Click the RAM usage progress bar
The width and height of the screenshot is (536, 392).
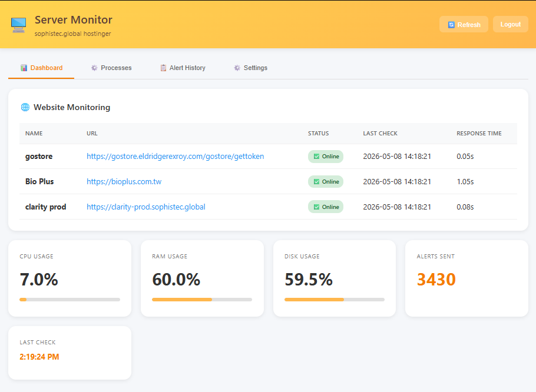coord(202,300)
